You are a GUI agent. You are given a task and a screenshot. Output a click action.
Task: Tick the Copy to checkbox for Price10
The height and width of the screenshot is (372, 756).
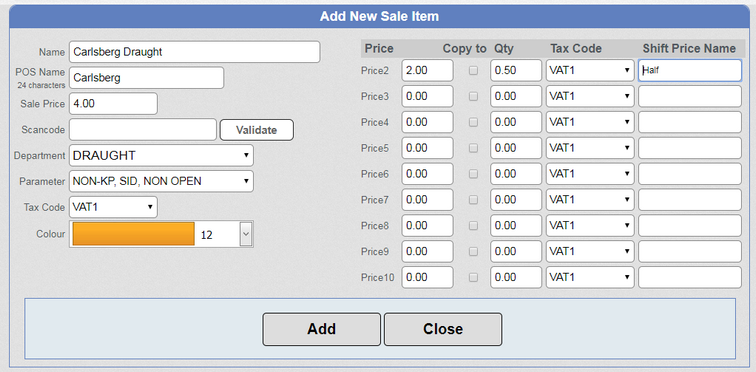tap(473, 277)
